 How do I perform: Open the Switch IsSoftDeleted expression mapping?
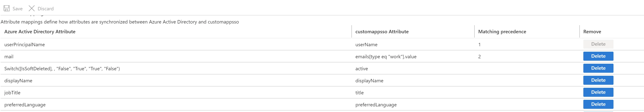point(62,69)
